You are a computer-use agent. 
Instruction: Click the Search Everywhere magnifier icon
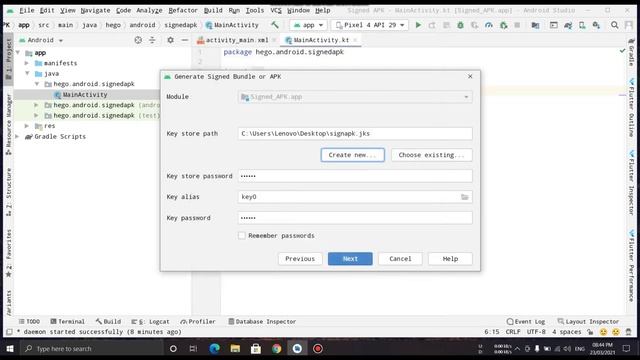click(x=614, y=25)
